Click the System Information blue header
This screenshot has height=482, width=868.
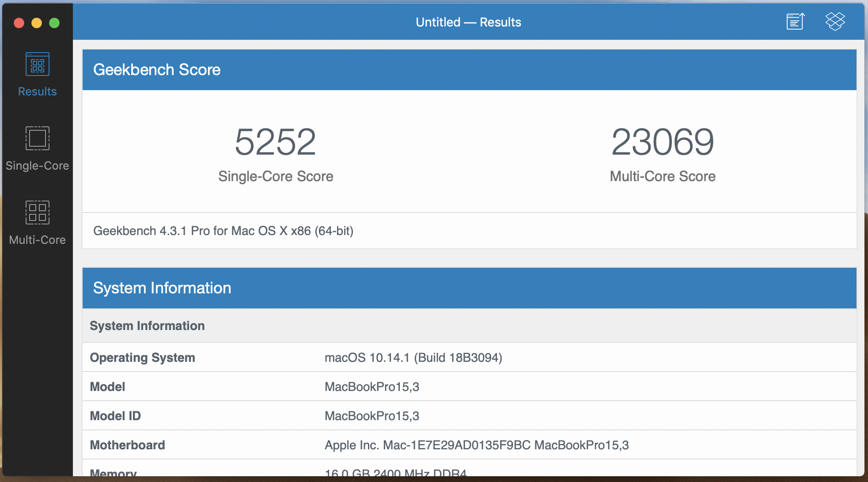pos(162,288)
